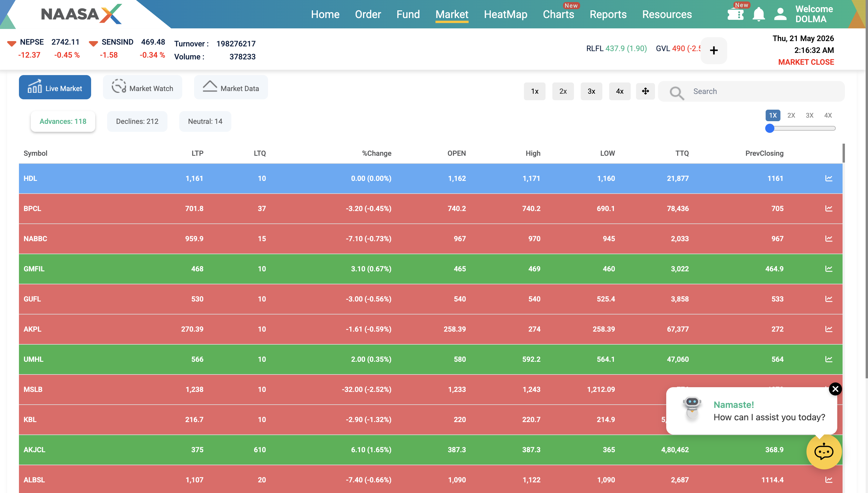This screenshot has height=493, width=868.
Task: Open the Reports menu
Action: pyautogui.click(x=608, y=14)
